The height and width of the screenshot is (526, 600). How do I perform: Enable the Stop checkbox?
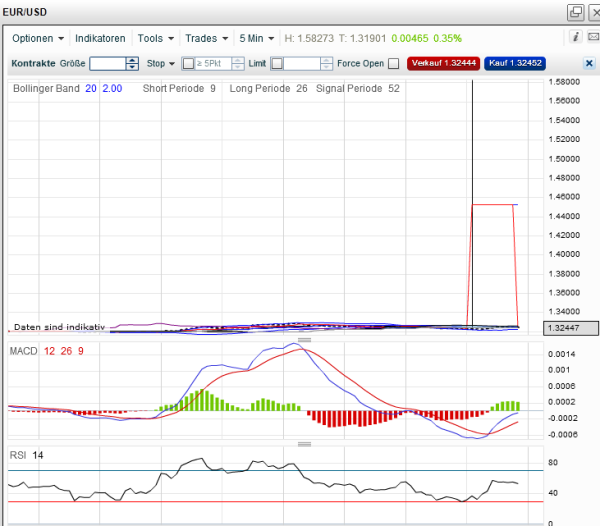pos(188,64)
